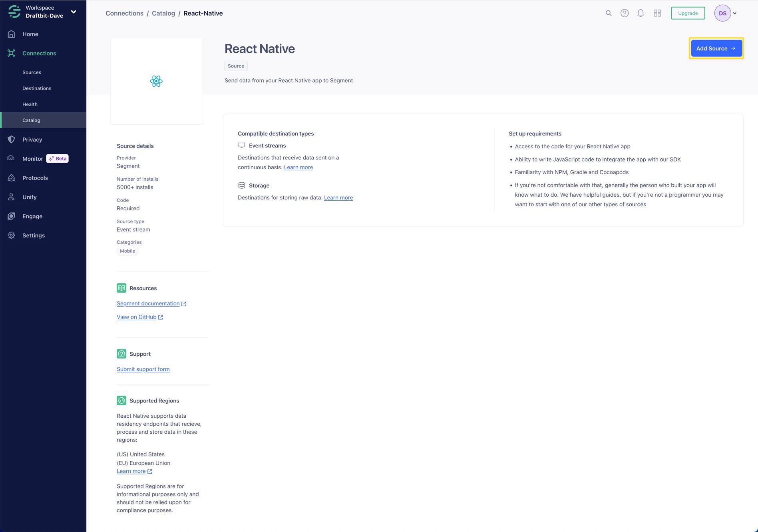Screen dimensions: 758x532
Task: Open the apps grid icon
Action: [x=657, y=13]
